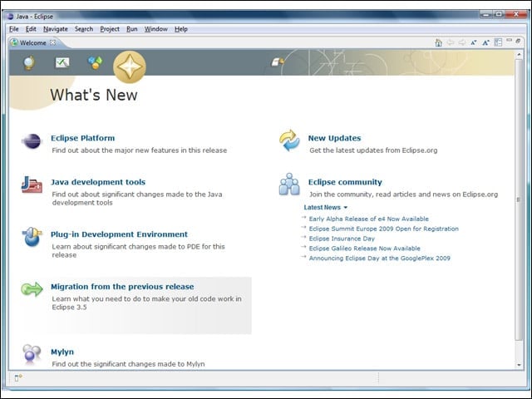Open the Window menu
This screenshot has width=532, height=399.
[x=156, y=29]
